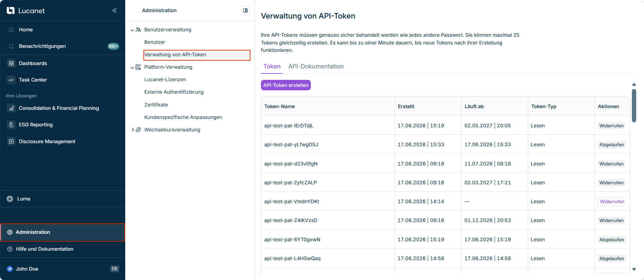Click the scrollbar up arrow

634,85
